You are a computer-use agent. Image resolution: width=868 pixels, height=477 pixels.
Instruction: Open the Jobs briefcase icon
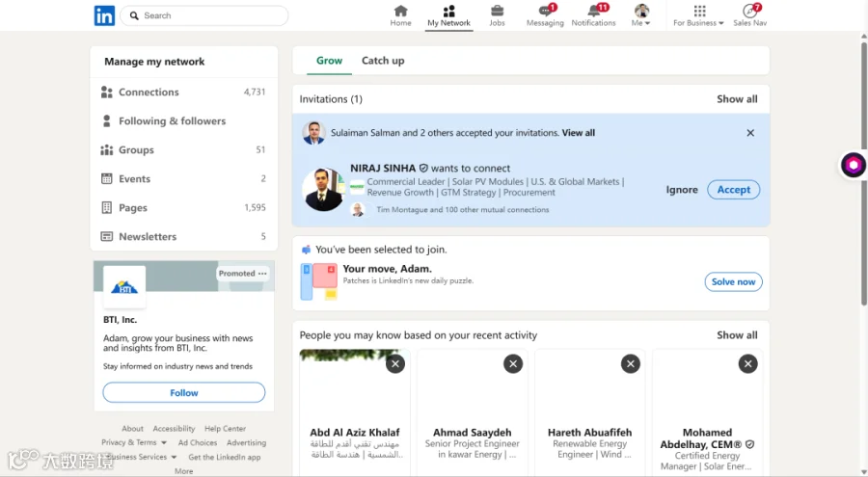(x=497, y=15)
